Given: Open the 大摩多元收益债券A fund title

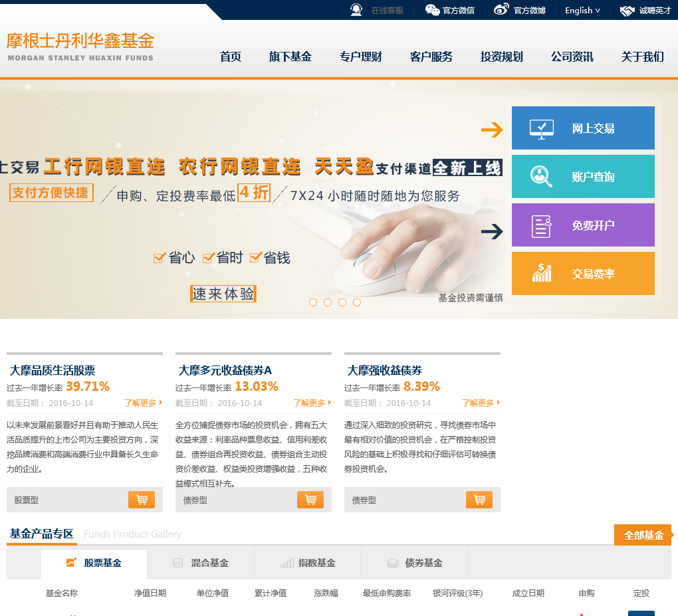Looking at the screenshot, I should pyautogui.click(x=225, y=371).
